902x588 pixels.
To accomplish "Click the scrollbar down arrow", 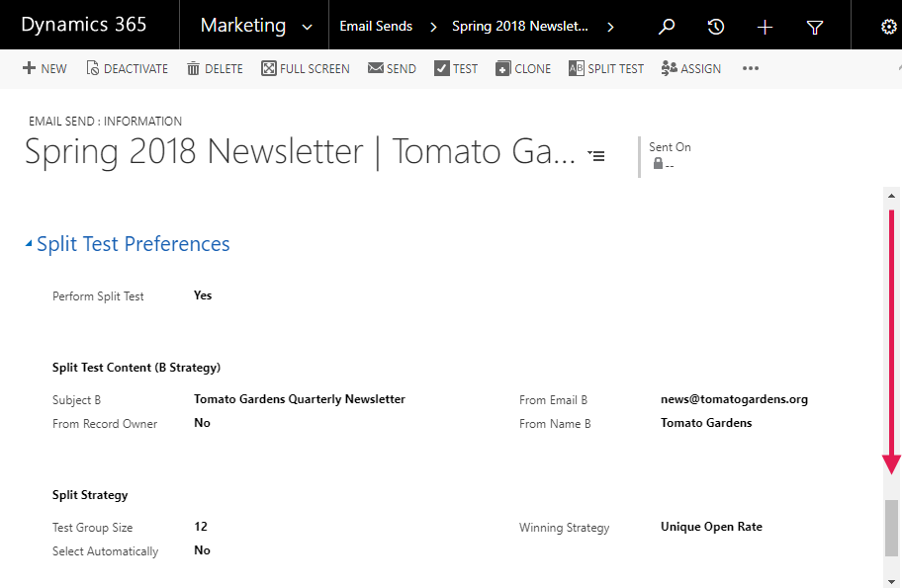I will 892,581.
